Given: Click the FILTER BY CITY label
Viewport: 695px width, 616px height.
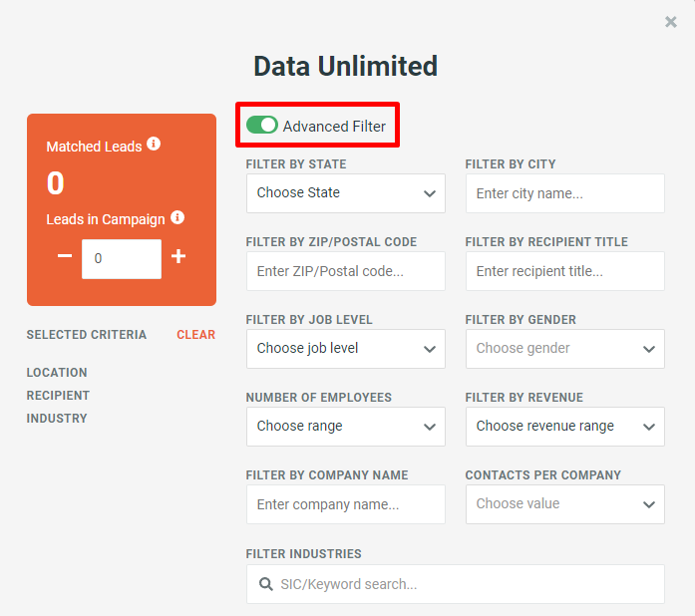Looking at the screenshot, I should (x=511, y=164).
